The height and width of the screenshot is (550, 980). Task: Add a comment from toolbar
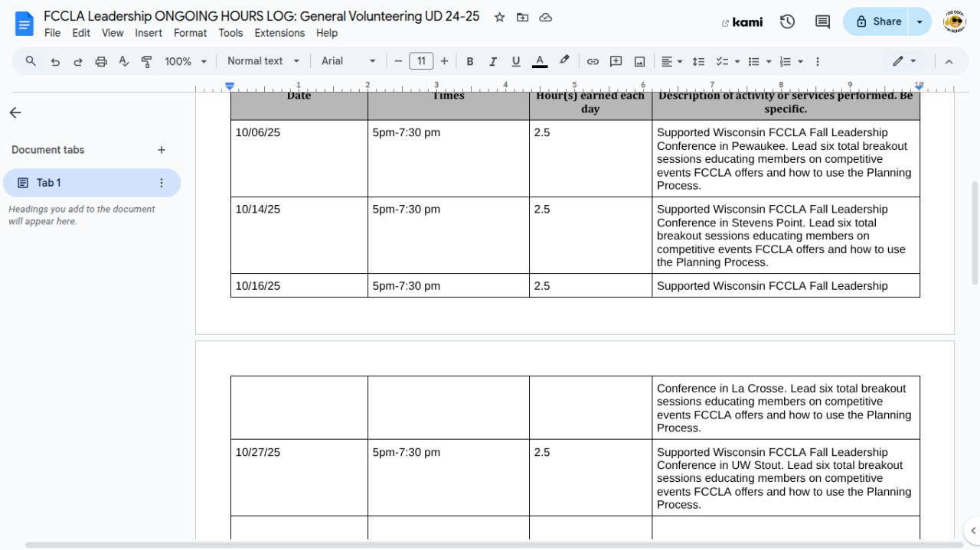pyautogui.click(x=616, y=61)
